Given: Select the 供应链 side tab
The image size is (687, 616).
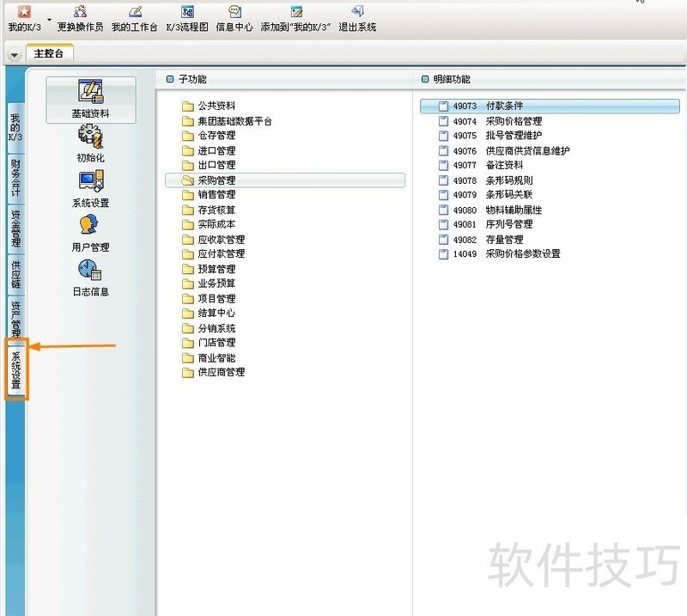Looking at the screenshot, I should (x=15, y=273).
